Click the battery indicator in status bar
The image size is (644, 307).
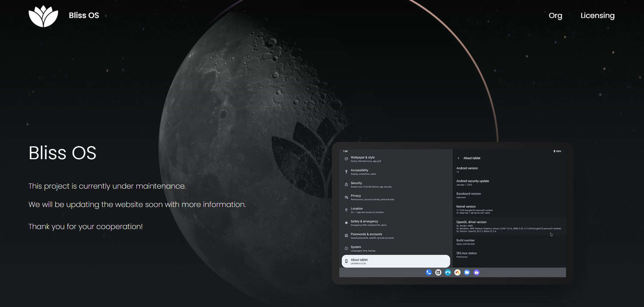tap(557, 151)
